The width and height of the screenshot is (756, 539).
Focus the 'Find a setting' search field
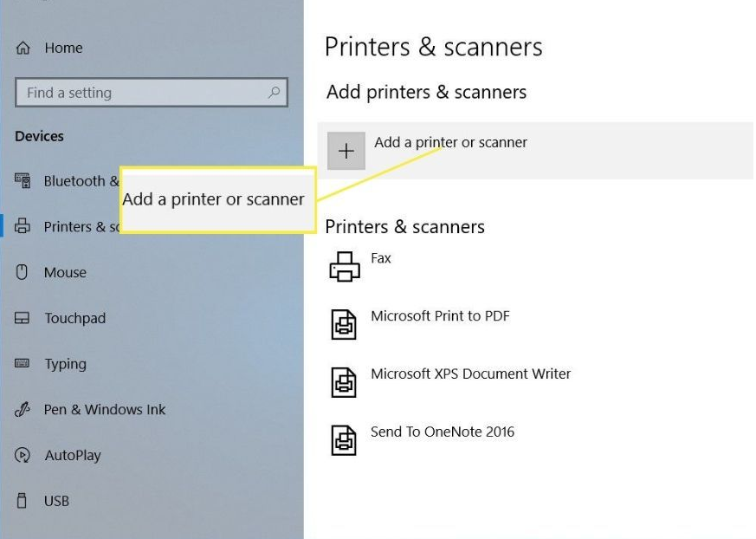click(139, 93)
